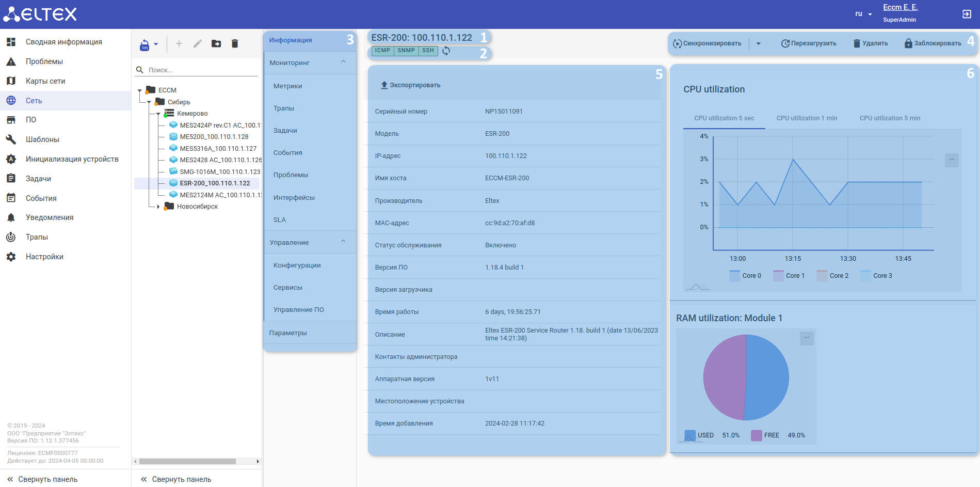Click the Настройки gear icon
This screenshot has width=980, height=487.
point(11,257)
